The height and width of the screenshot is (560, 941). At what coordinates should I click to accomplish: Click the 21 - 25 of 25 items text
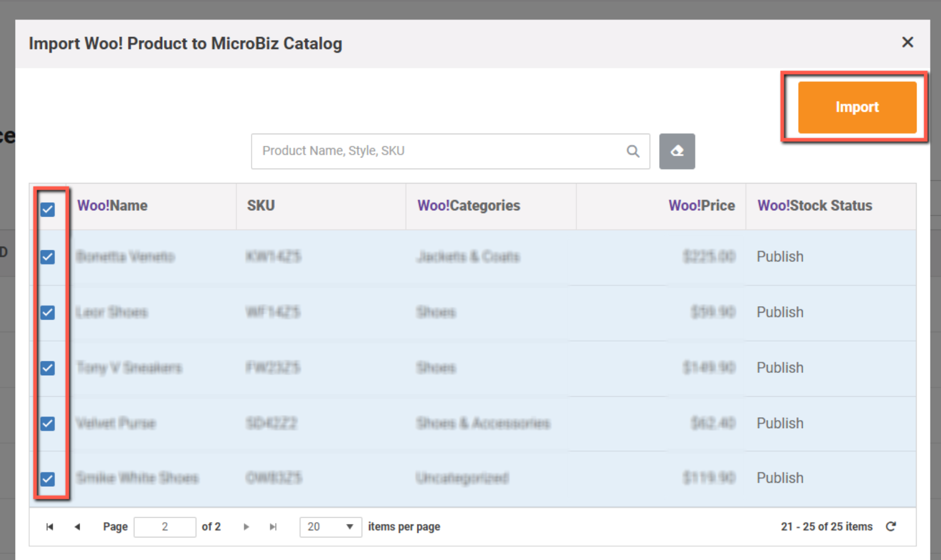coord(826,527)
